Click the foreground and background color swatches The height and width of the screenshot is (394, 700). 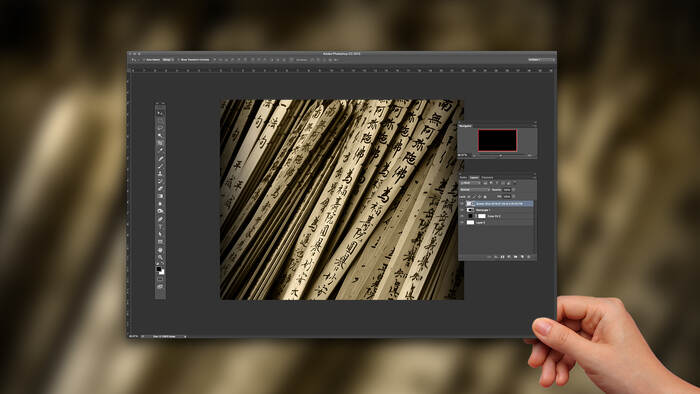(160, 270)
